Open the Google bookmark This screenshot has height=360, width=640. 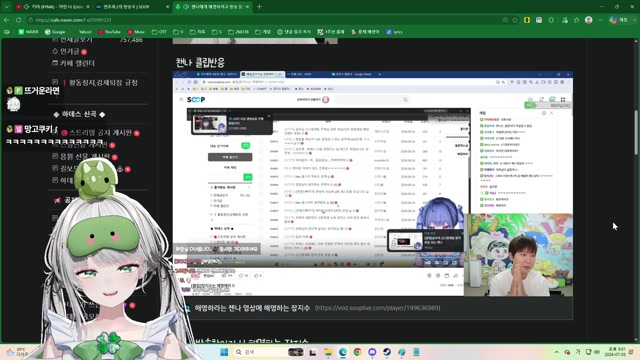pos(55,32)
